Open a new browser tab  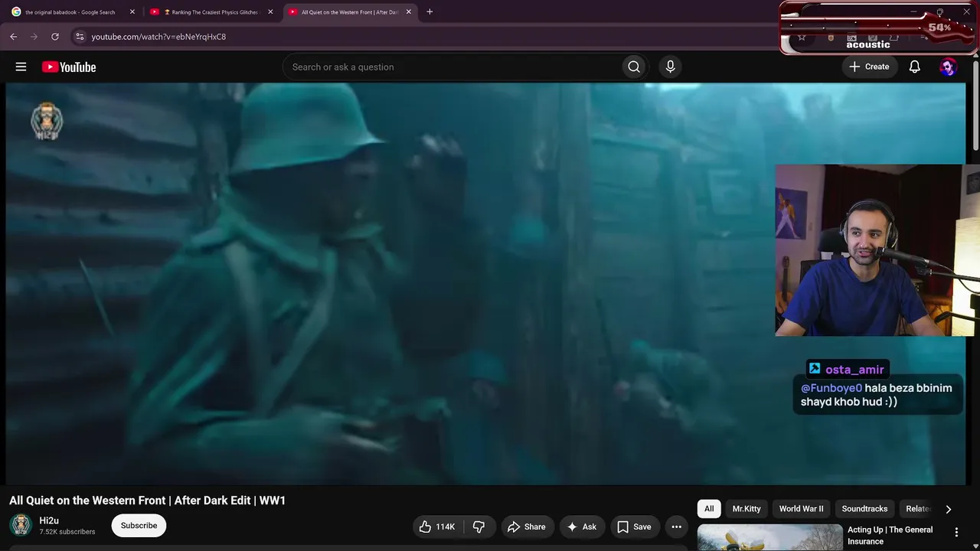click(x=430, y=11)
